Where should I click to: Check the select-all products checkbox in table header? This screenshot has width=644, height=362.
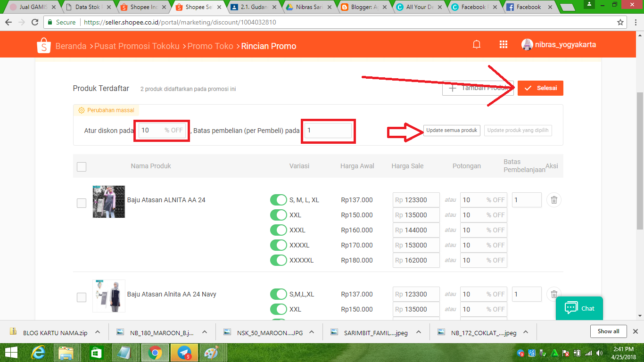tap(81, 166)
